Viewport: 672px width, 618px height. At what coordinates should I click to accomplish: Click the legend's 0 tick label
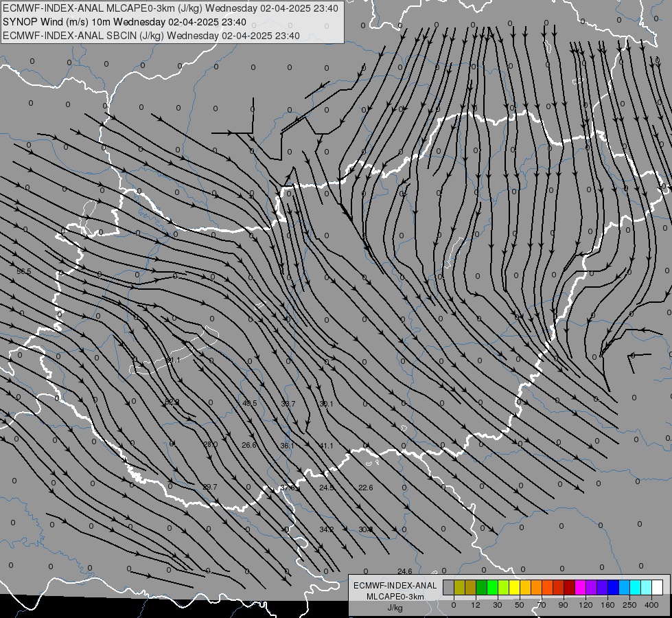454,605
